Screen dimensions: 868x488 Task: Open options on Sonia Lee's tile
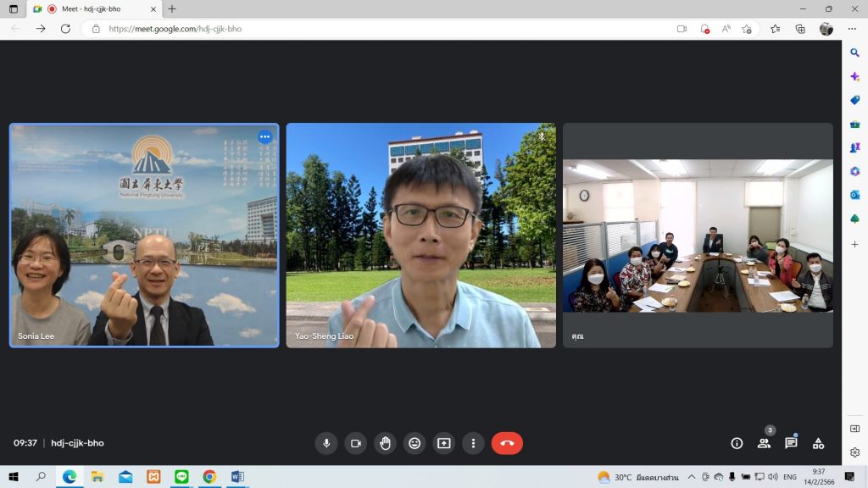[x=264, y=136]
